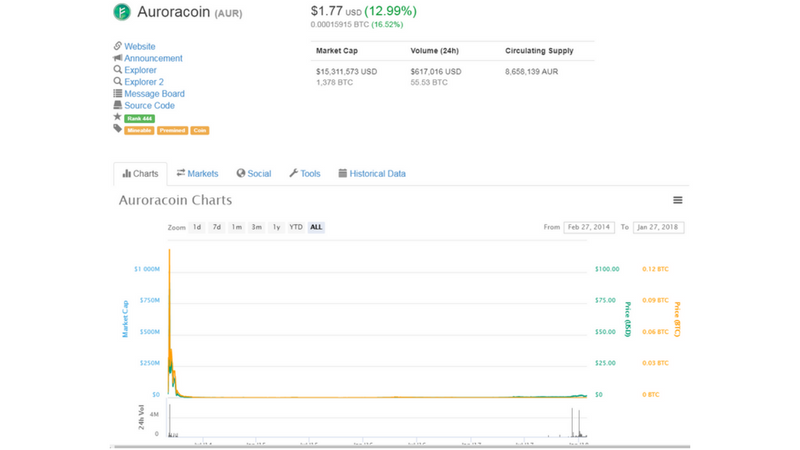Click the laptop icon beside Source Code
The width and height of the screenshot is (800, 450).
coord(117,105)
